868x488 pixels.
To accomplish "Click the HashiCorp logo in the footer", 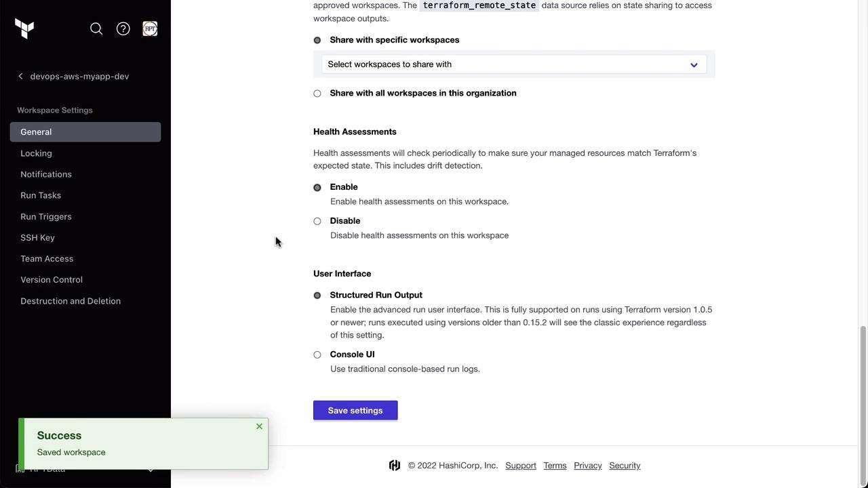I will (395, 466).
